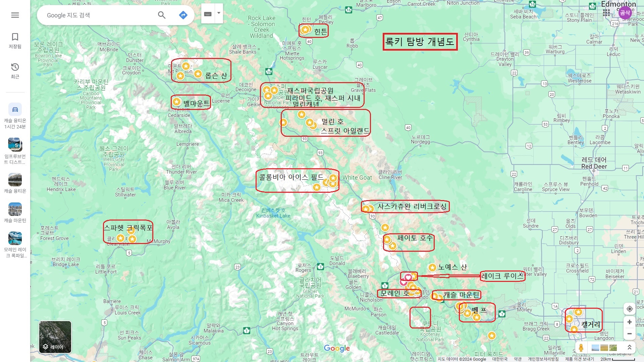Click the Google logo on the map

(337, 348)
